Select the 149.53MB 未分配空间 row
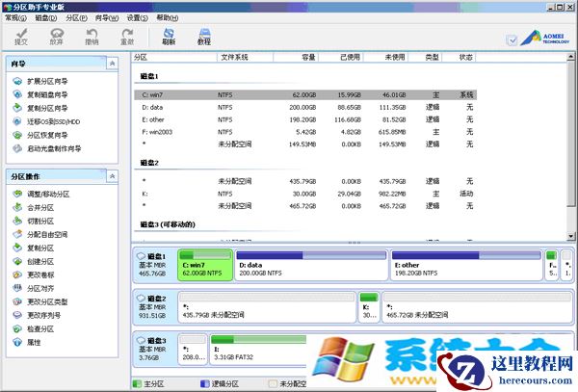Screen dimensions: 578x392 [x=305, y=144]
